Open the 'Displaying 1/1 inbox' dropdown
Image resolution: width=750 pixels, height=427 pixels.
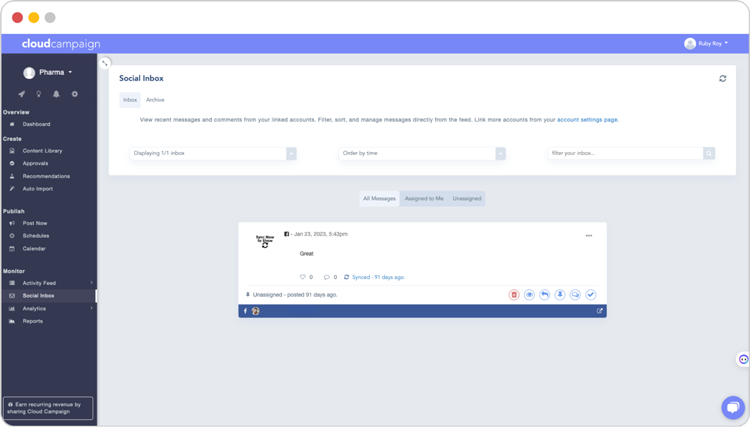point(213,154)
